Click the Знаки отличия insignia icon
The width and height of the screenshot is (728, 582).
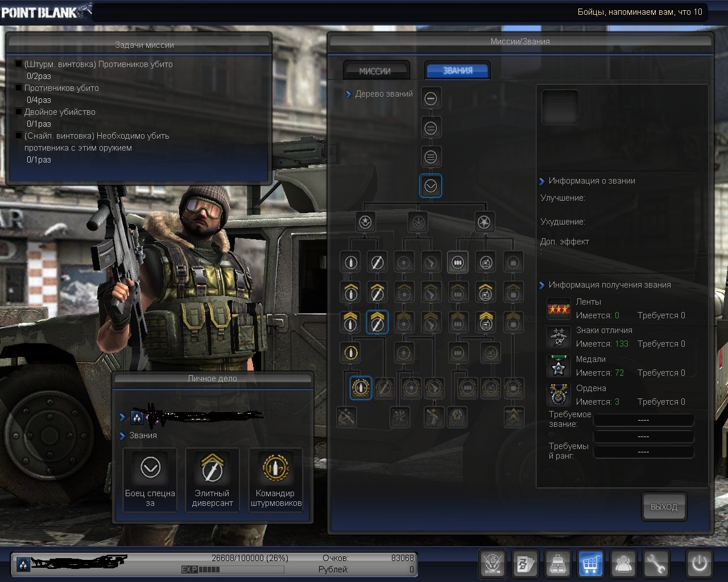[x=559, y=337]
